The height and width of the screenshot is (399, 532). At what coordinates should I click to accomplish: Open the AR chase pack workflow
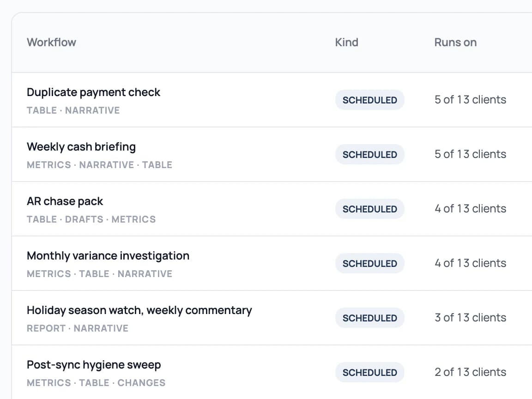pos(65,201)
